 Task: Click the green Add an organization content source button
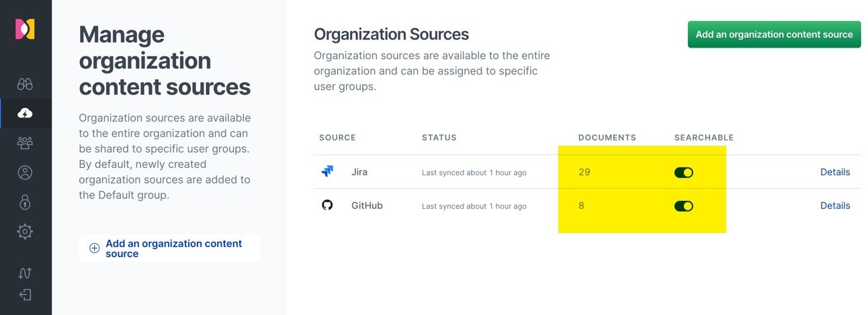click(774, 34)
